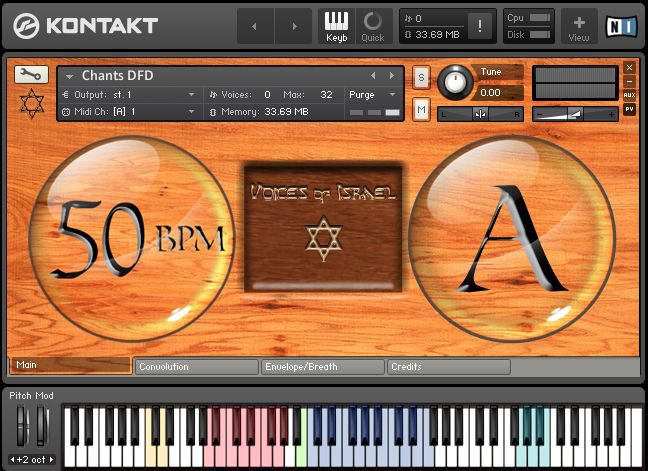Open the Envelope/Breath tab
The image size is (648, 471).
[x=322, y=367]
